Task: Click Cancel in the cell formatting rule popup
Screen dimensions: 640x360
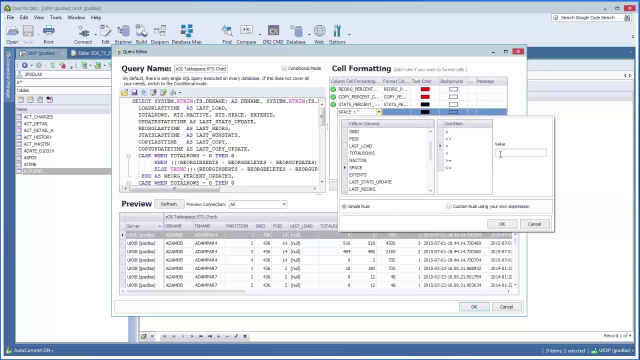Action: point(534,224)
